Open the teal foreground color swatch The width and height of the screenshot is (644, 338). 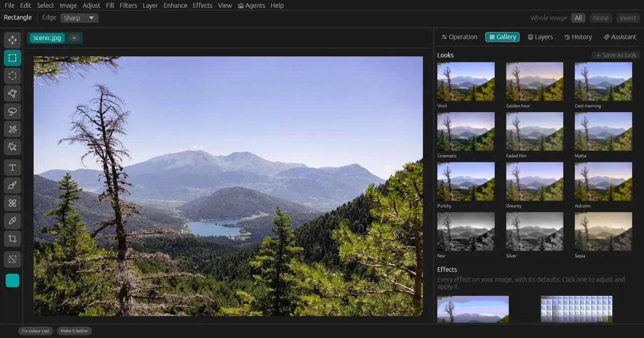[x=12, y=281]
